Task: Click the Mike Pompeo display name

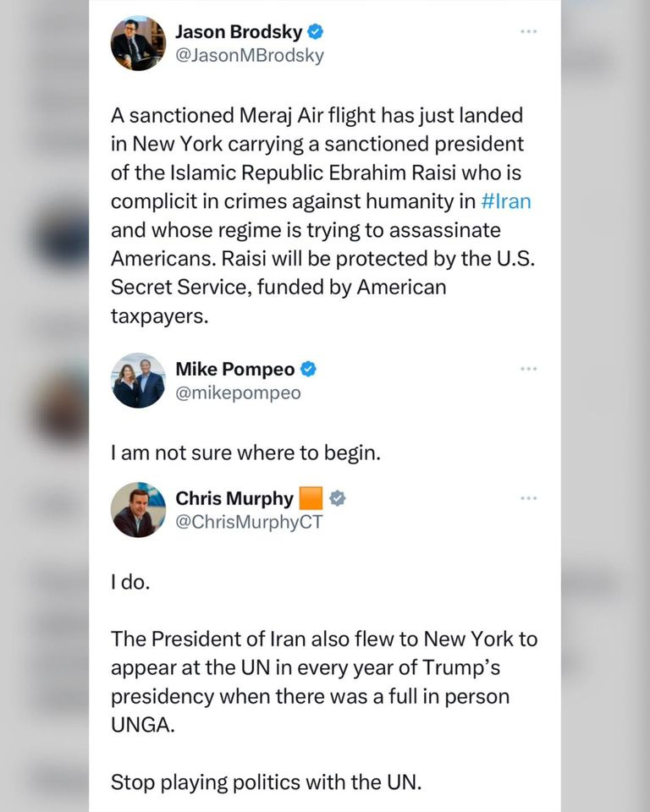Action: [234, 370]
